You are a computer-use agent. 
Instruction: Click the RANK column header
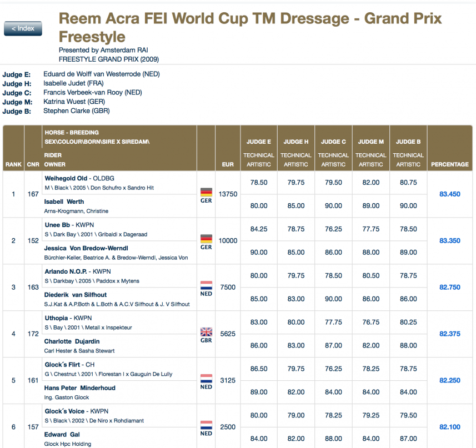(13, 164)
